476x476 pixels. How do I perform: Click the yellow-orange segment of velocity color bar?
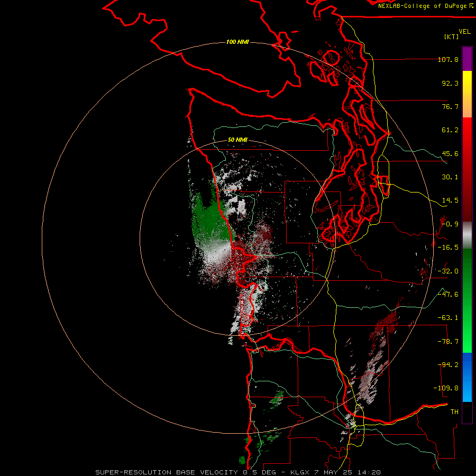click(467, 94)
